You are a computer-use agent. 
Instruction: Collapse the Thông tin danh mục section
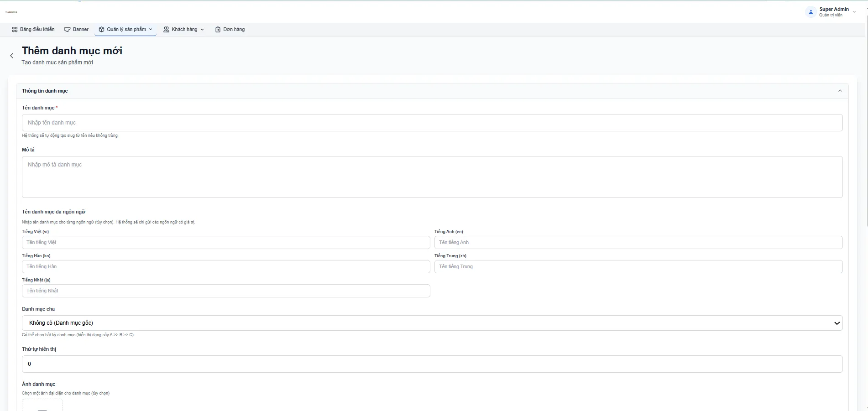pyautogui.click(x=840, y=91)
